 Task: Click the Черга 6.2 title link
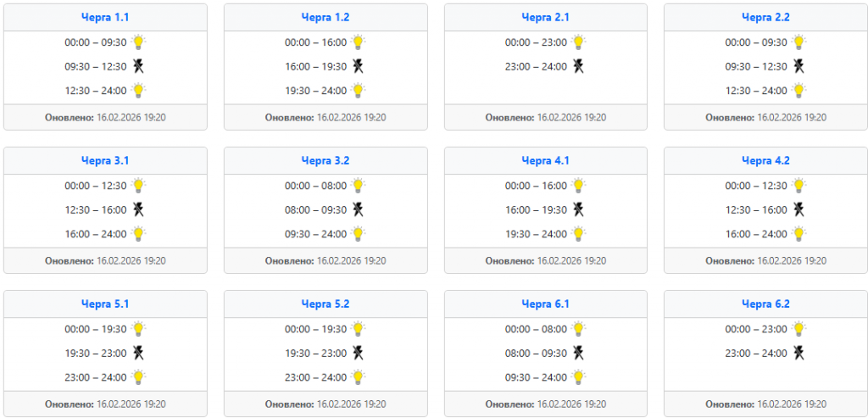[765, 304]
